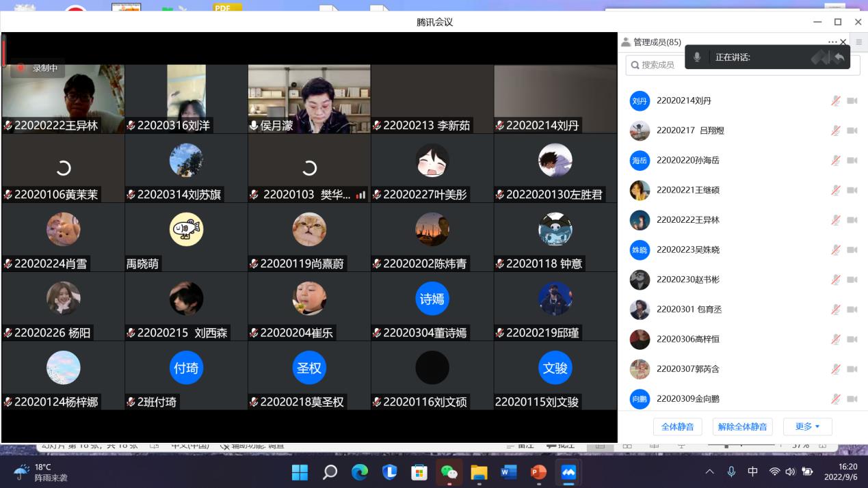
Task: Unmute 22020222王异林 in the member list
Action: [836, 220]
